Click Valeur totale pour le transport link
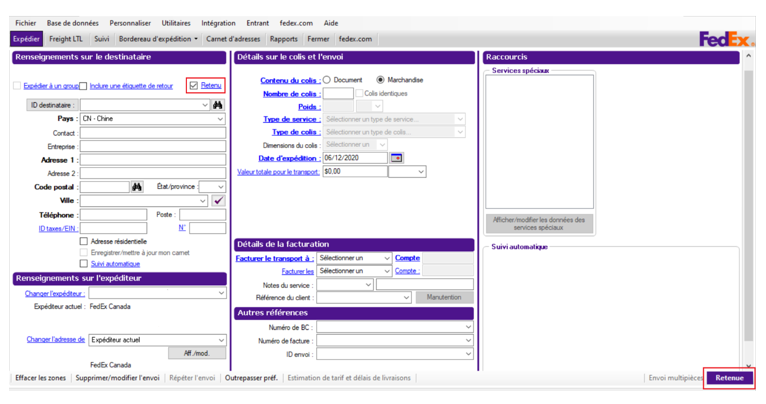This screenshot has width=766, height=404. pyautogui.click(x=278, y=171)
